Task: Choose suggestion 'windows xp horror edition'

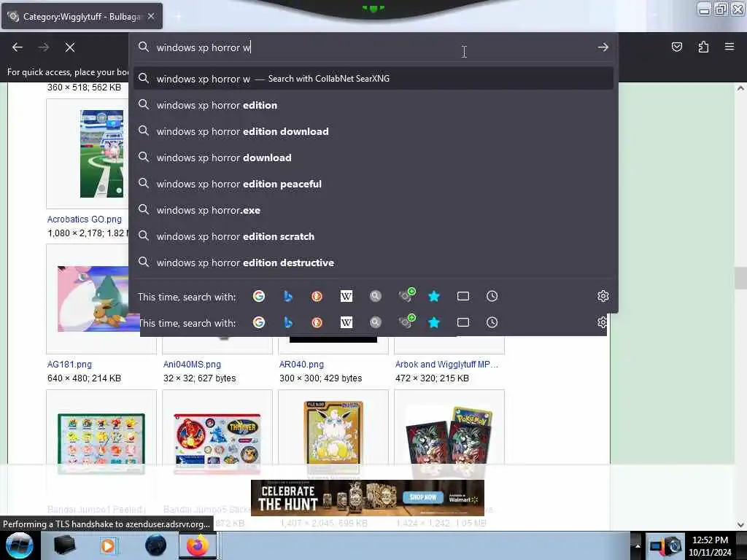Action: [373, 105]
